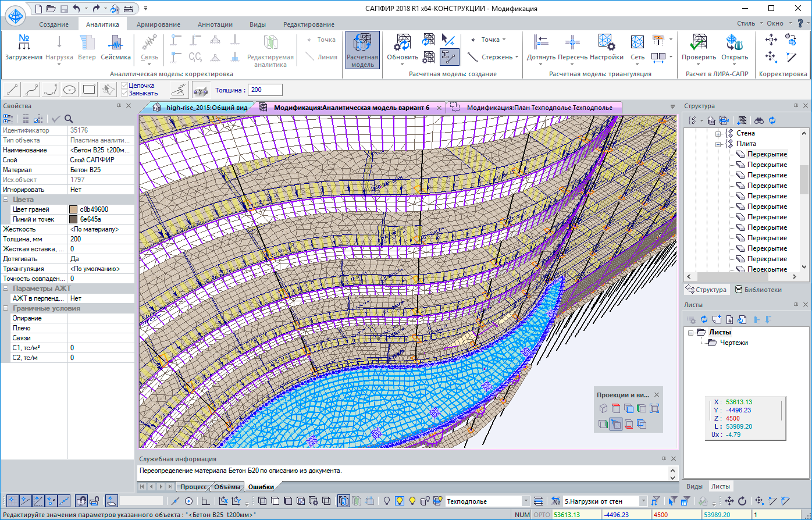This screenshot has height=520, width=812.
Task: Toggle the Цепочка checkbox
Action: [x=124, y=86]
